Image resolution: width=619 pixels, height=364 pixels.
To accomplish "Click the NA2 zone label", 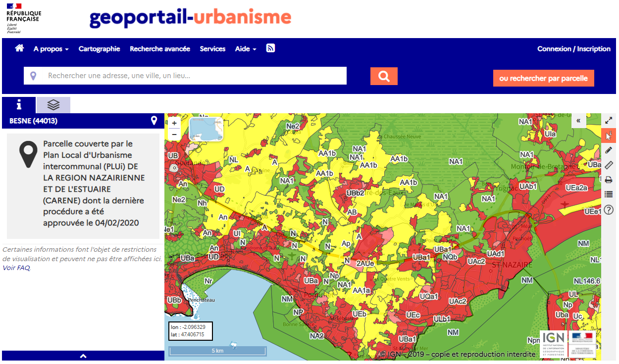I will 316,336.
